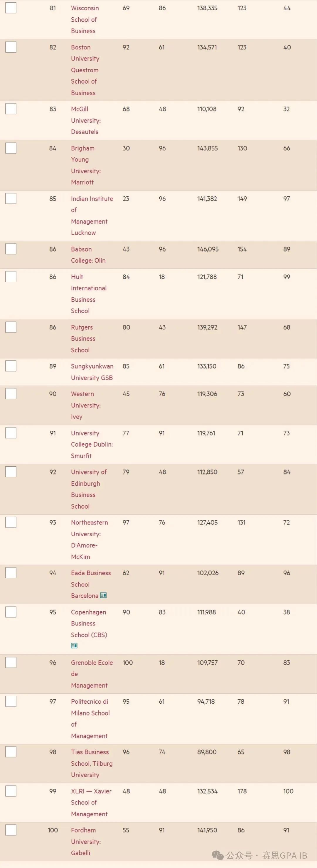Check the box for Hult International Business School
Viewport: 317px width, 868px height.
(x=11, y=277)
